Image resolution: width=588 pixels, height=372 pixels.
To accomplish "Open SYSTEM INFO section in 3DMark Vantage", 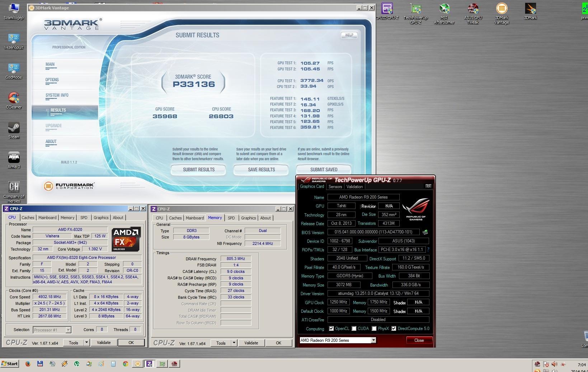I will [x=57, y=95].
